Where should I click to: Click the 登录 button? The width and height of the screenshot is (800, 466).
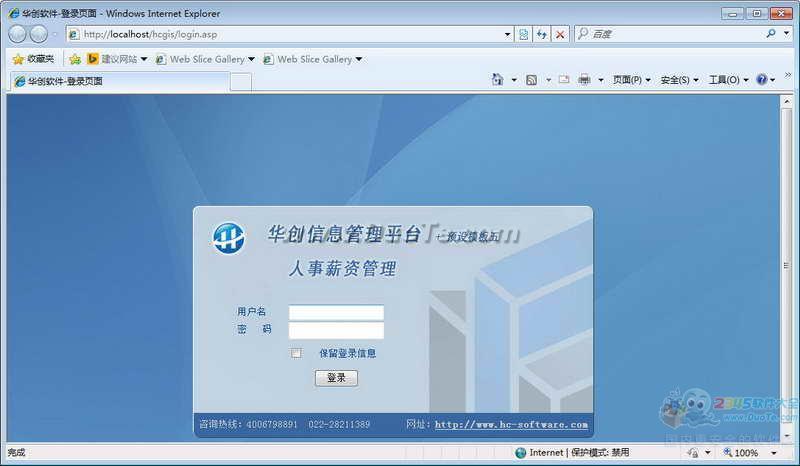pyautogui.click(x=336, y=378)
